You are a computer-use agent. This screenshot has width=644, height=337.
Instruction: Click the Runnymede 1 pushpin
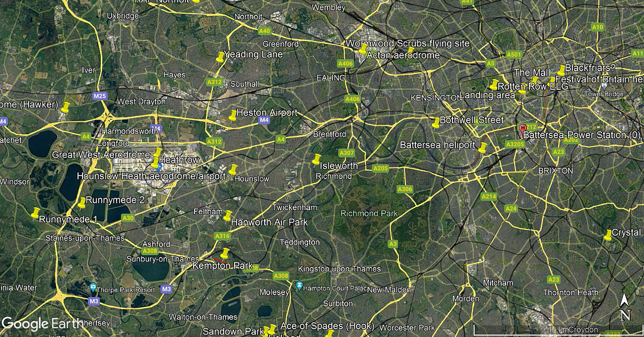35,213
